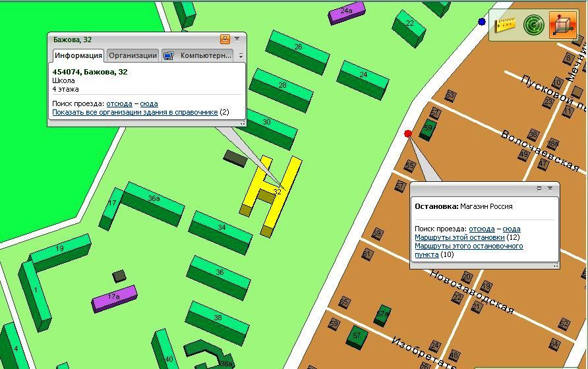588x369 pixels.
Task: Click 'отсюда' link in the stop popup
Action: [x=482, y=229]
